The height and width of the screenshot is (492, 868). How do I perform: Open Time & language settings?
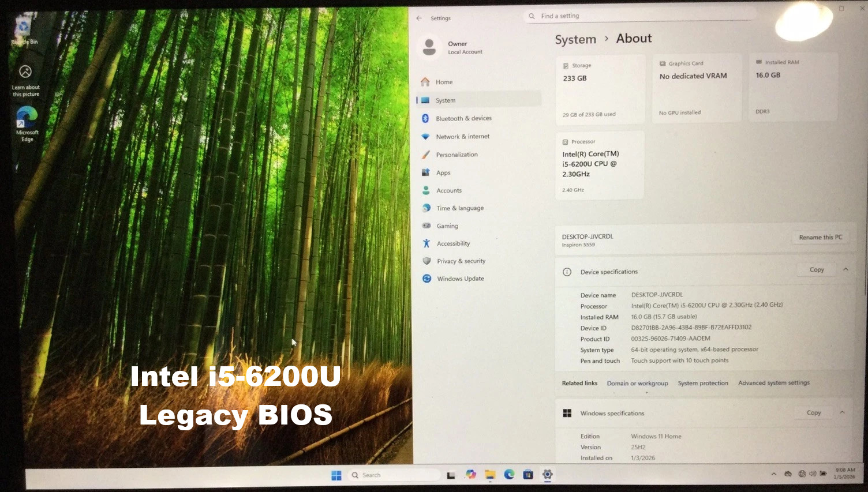click(478, 208)
